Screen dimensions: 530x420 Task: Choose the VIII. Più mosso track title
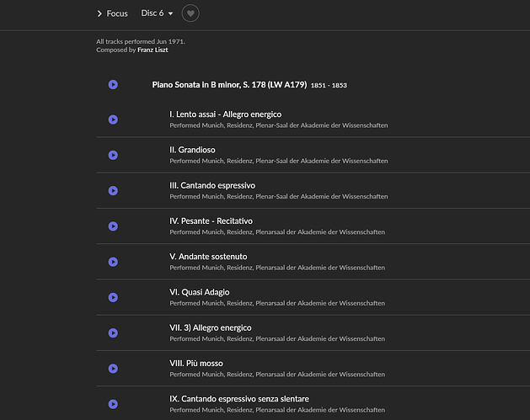pyautogui.click(x=198, y=363)
